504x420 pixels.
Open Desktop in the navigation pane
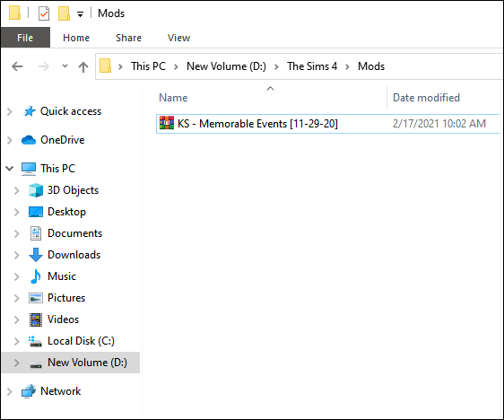point(67,212)
